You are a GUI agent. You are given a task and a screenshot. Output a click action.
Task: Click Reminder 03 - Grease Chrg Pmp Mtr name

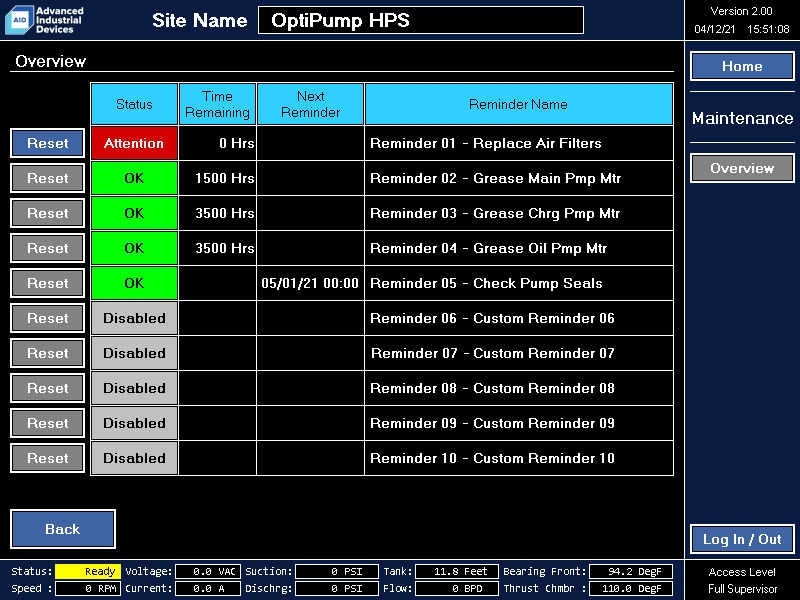click(519, 213)
